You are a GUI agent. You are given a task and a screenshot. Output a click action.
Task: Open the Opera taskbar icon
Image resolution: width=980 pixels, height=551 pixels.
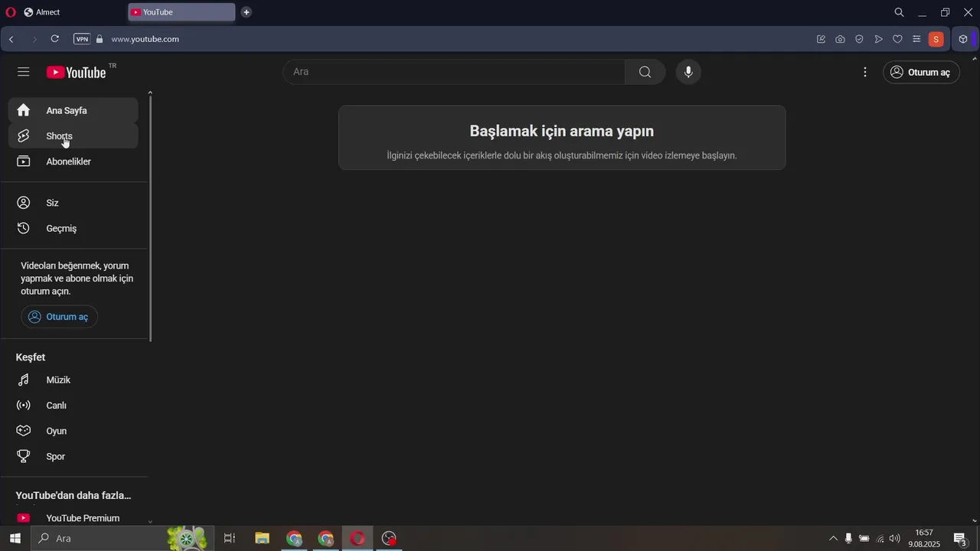click(358, 539)
